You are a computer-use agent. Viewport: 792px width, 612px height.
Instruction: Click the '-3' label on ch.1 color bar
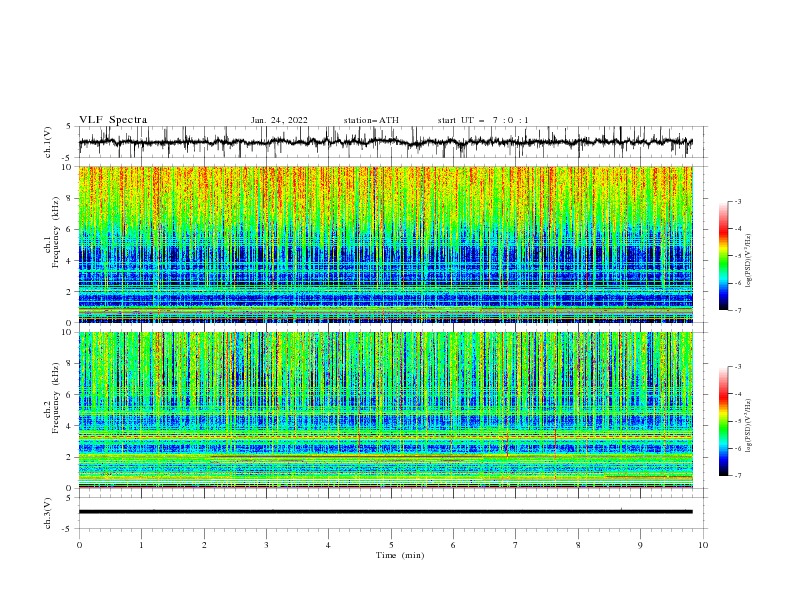pos(737,201)
